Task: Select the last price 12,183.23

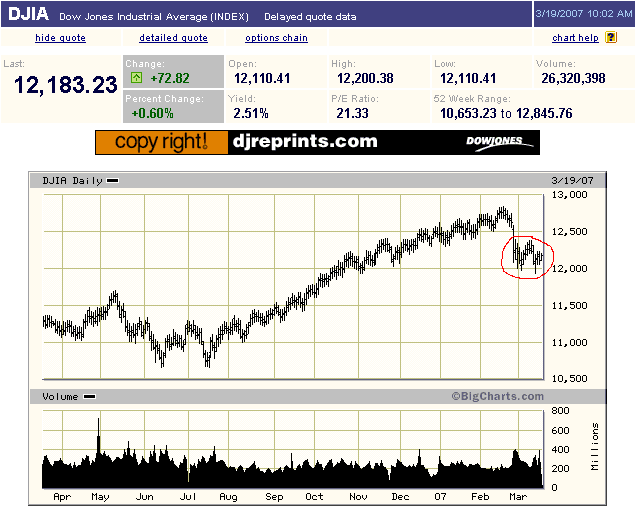Action: [x=65, y=85]
